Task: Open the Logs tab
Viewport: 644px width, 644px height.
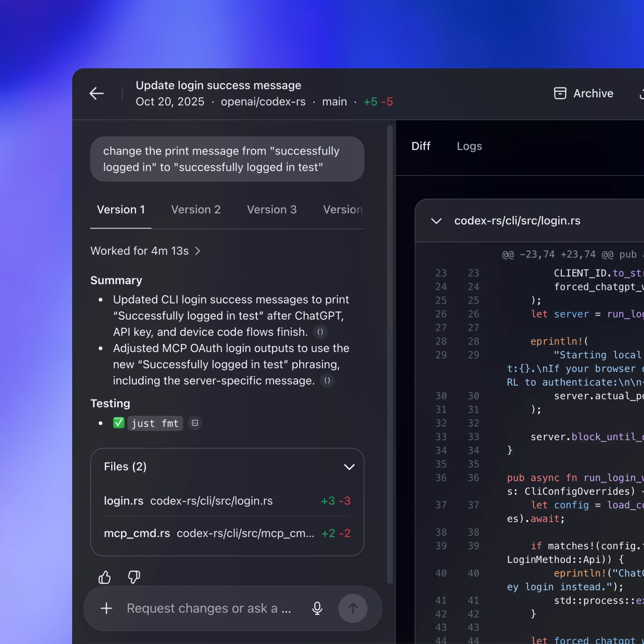Action: (x=469, y=146)
